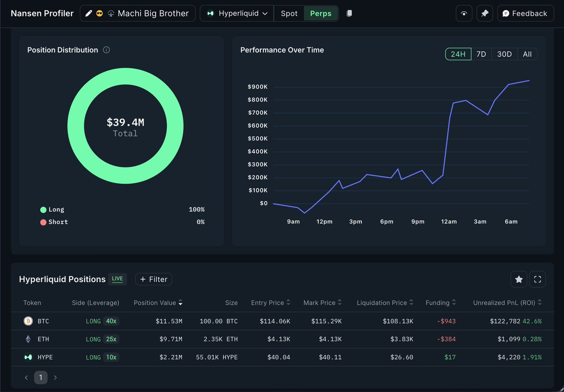The width and height of the screenshot is (564, 392).
Task: Select page 1 in the table pagination
Action: (40, 377)
